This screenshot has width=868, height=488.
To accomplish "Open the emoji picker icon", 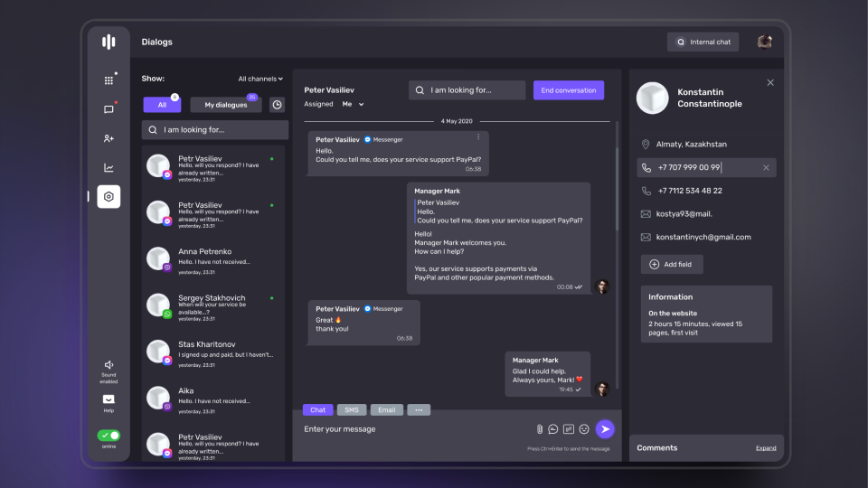I will pyautogui.click(x=584, y=428).
